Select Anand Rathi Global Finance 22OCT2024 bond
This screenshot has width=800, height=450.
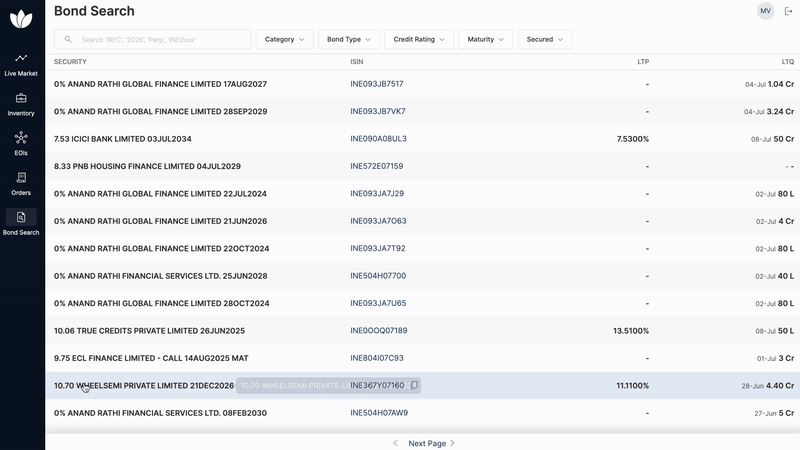161,248
